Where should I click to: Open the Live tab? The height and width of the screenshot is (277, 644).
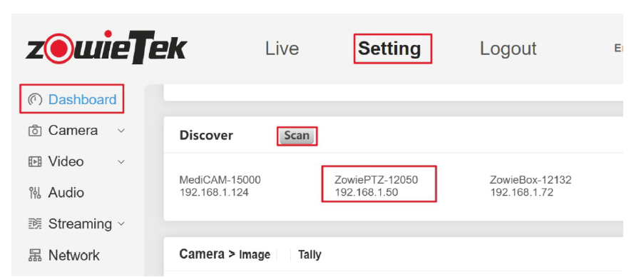pyautogui.click(x=282, y=49)
